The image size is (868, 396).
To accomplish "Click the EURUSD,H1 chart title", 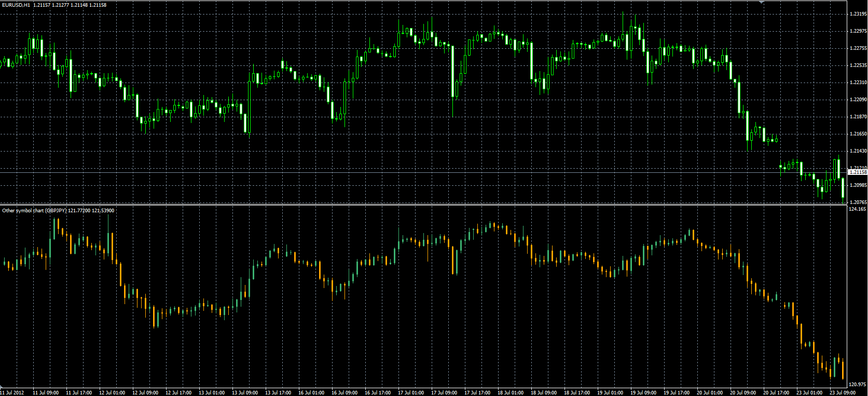I will click(16, 5).
